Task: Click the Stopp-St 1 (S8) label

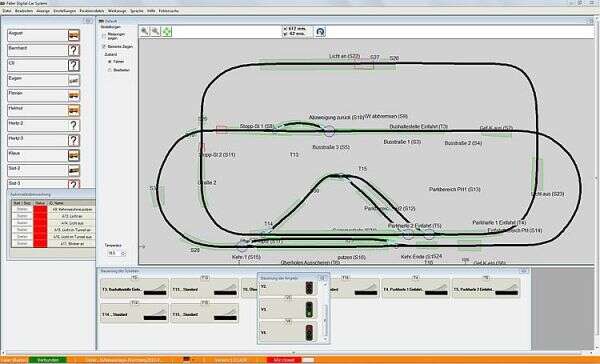Action: click(256, 126)
